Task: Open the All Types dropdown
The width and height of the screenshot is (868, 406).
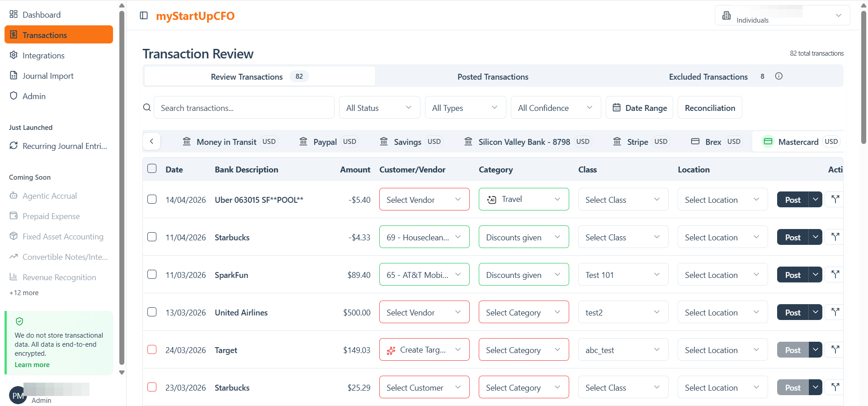Action: (x=465, y=108)
